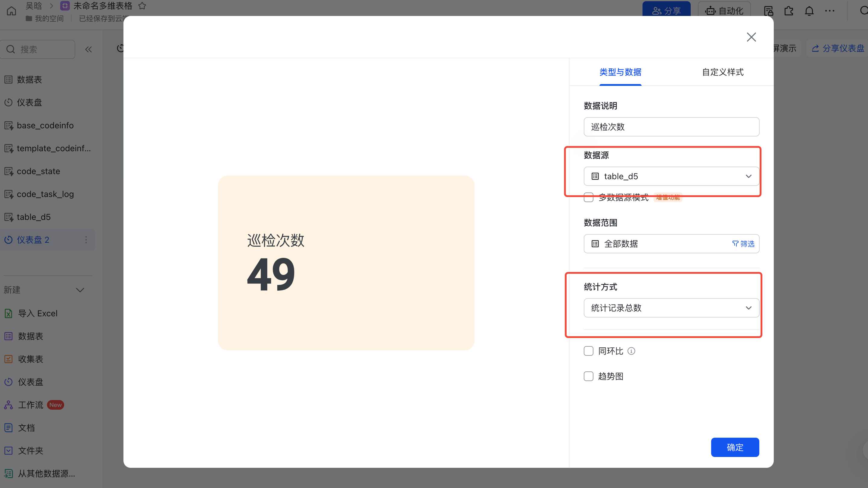Viewport: 868px width, 488px height.
Task: Open 数据源 dropdown showing table_d5
Action: click(x=671, y=177)
